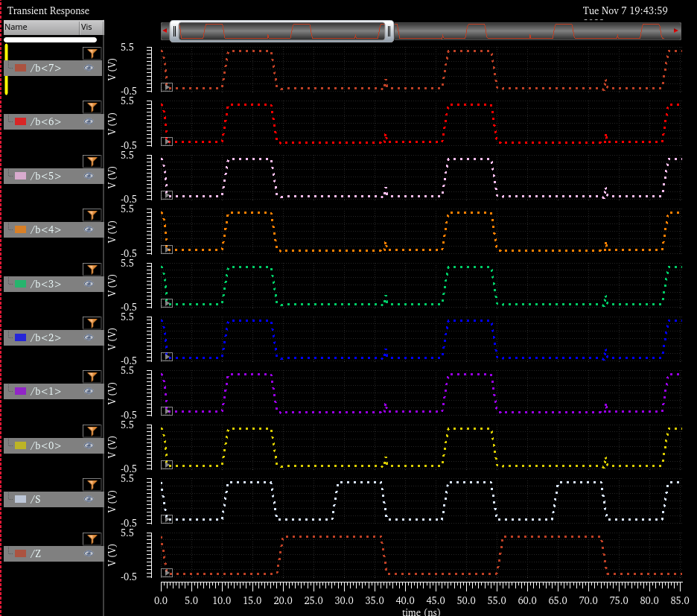Screen dimensions: 697x616
Task: Toggle visibility of the /b<4> signal
Action: pos(89,229)
